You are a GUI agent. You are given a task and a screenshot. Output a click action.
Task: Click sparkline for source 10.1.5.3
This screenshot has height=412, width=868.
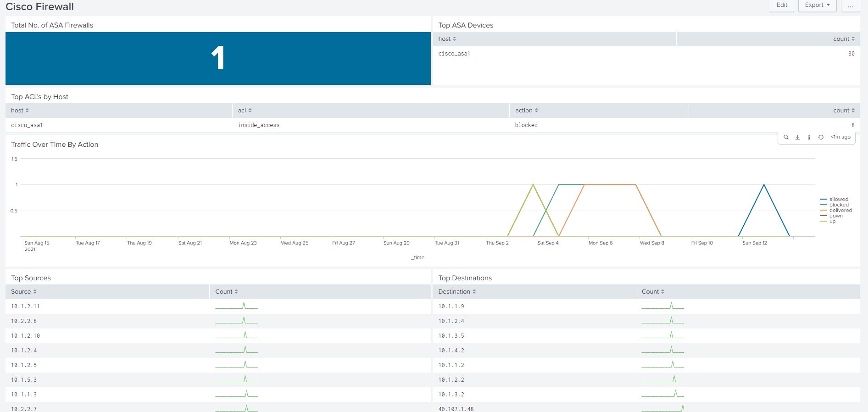(236, 379)
